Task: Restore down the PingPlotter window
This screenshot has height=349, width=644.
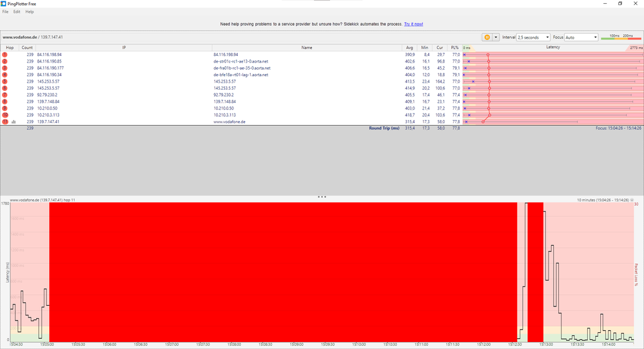Action: (620, 4)
